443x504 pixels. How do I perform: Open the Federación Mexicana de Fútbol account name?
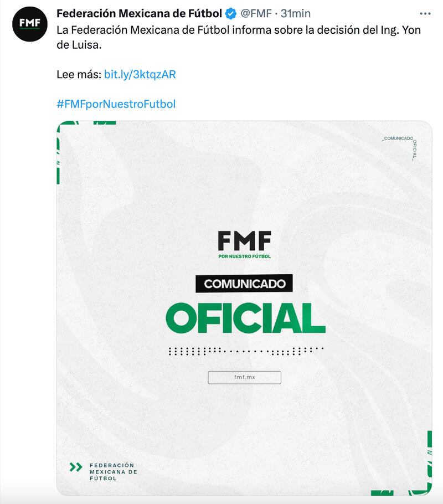click(140, 13)
